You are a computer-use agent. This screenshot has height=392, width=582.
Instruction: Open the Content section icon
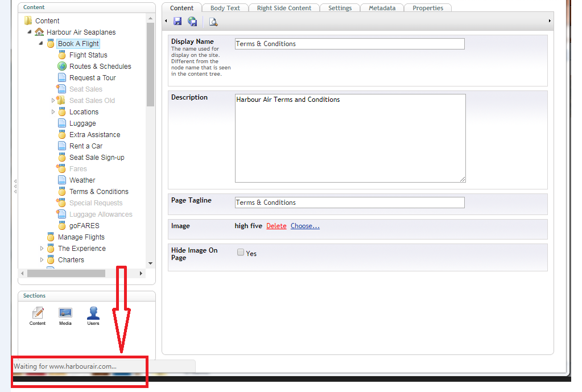(38, 313)
